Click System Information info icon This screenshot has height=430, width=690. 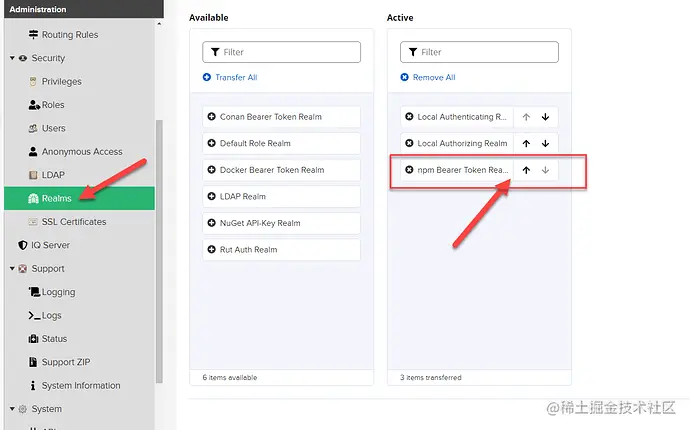[x=33, y=386]
